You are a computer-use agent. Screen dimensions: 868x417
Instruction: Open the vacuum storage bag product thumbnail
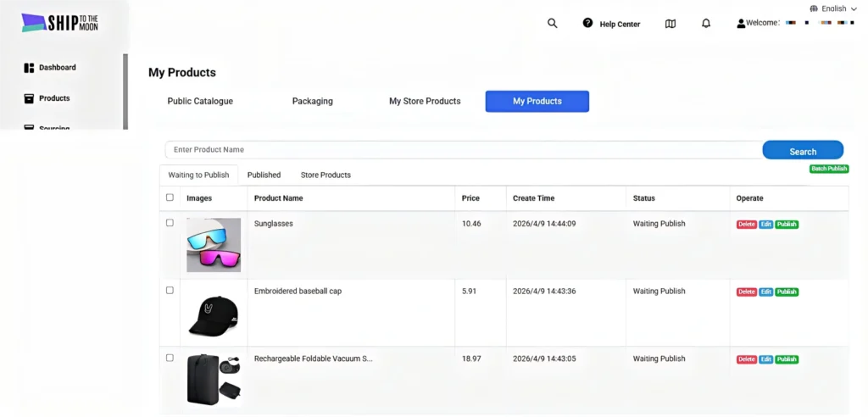point(214,380)
